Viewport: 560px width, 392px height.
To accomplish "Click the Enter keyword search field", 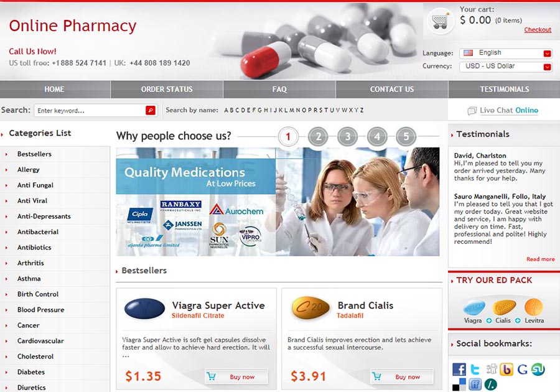I will pos(90,110).
